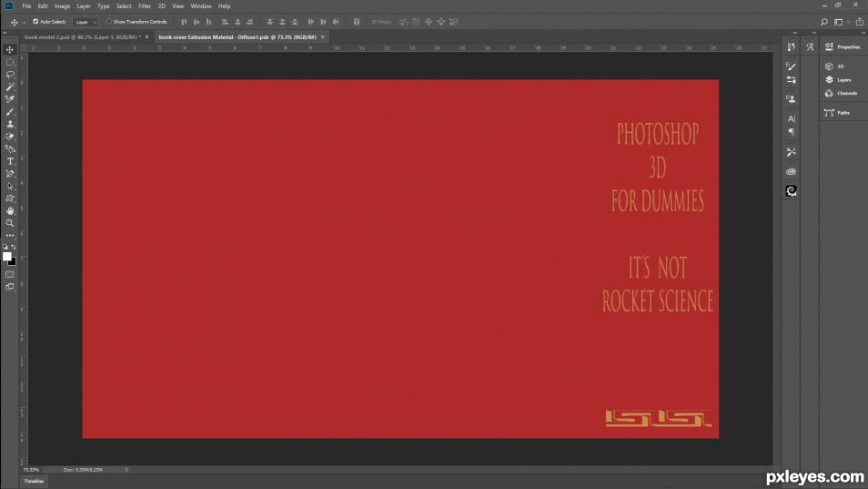Click the black background color swatch

coord(13,262)
